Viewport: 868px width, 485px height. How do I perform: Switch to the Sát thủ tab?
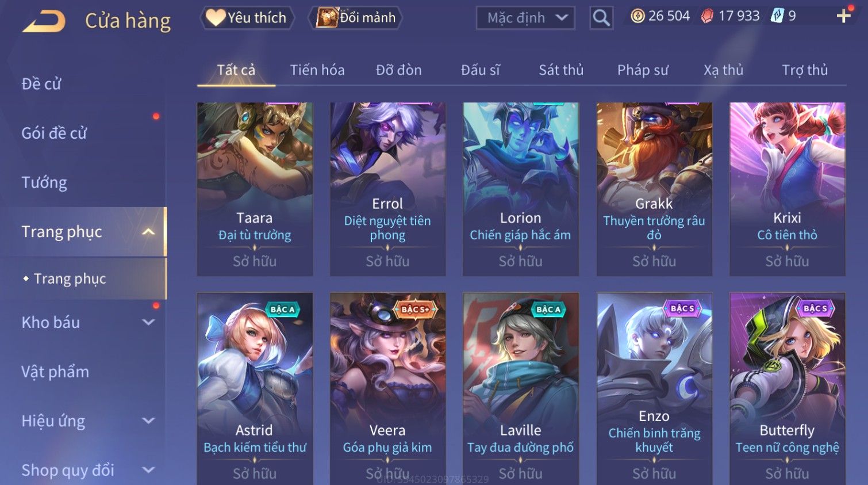[x=561, y=70]
